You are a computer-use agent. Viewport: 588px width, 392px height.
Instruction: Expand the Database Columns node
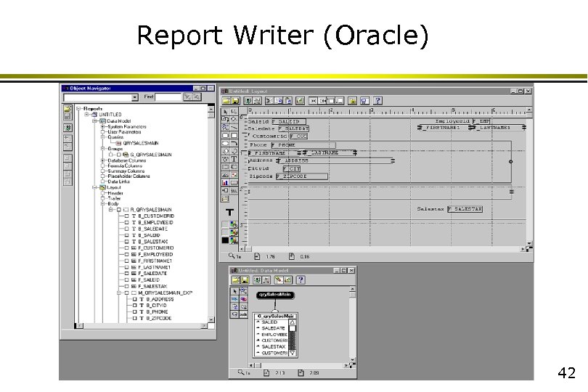(103, 160)
